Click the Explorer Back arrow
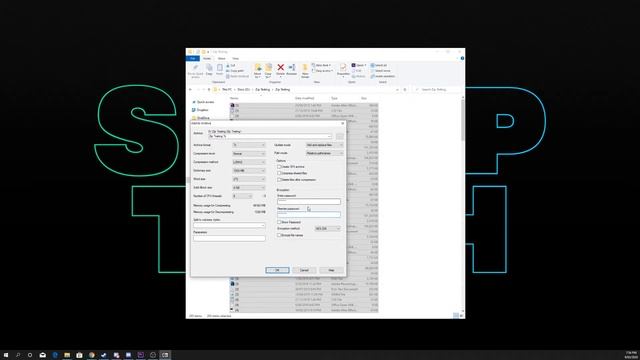Image resolution: width=640 pixels, height=360 pixels. pyautogui.click(x=190, y=89)
